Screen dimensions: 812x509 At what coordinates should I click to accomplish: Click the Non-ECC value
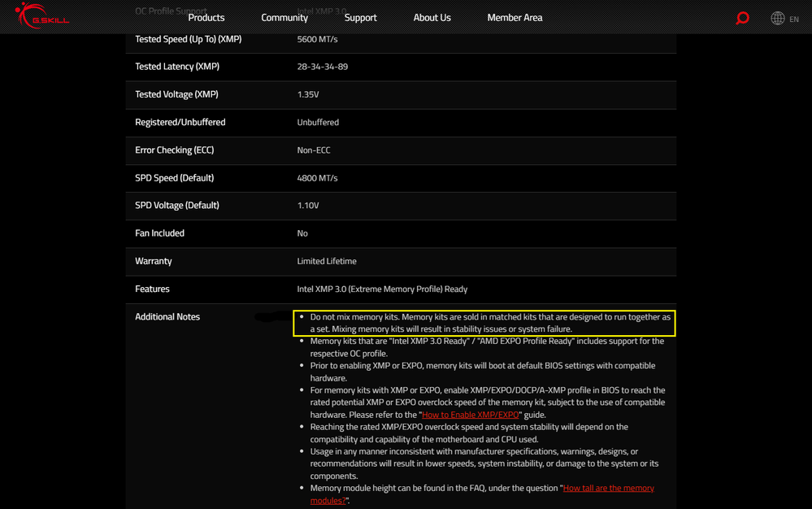pyautogui.click(x=313, y=150)
